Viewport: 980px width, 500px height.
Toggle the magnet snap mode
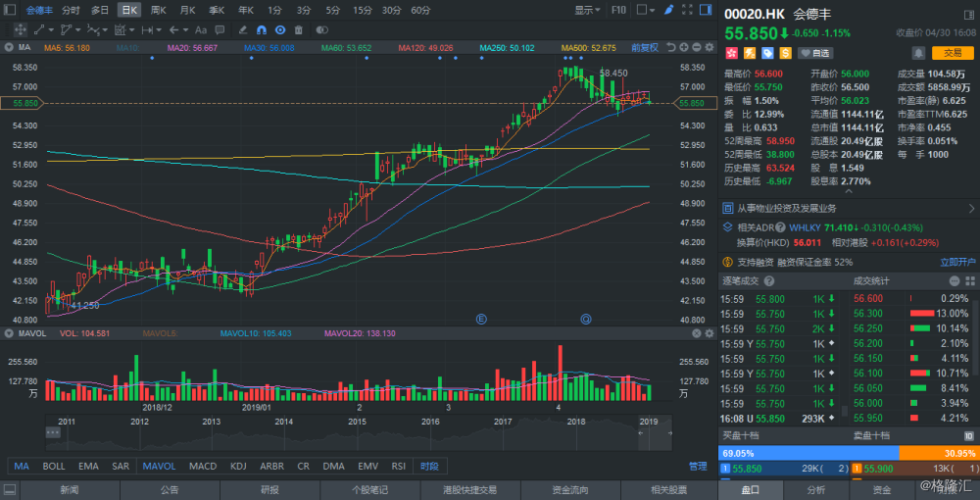coord(262,29)
